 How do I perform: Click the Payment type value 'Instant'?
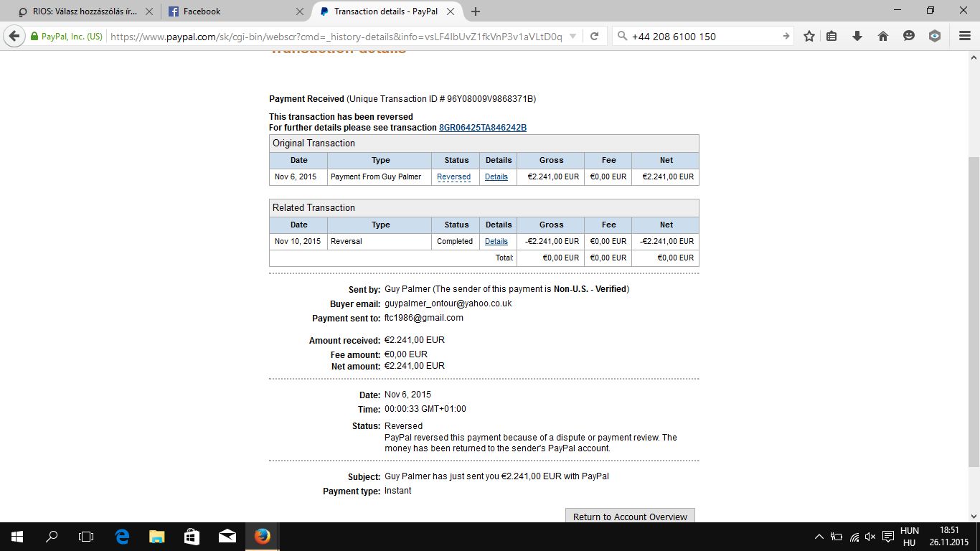point(398,491)
